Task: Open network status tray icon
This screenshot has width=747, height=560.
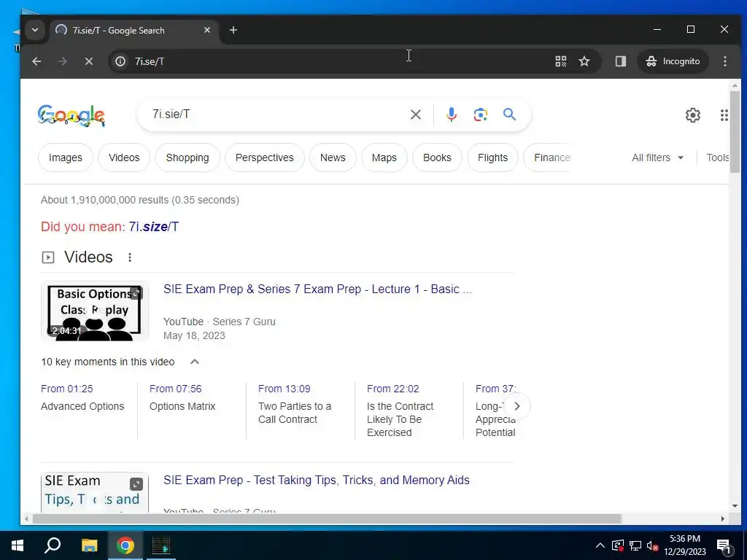Action: point(635,545)
